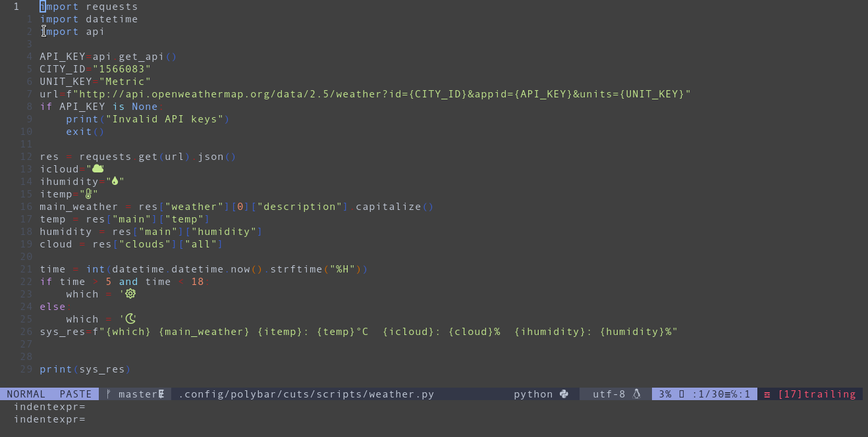Viewport: 868px width, 437px height.
Task: Click print(sys_res) on the last line
Action: pos(86,369)
